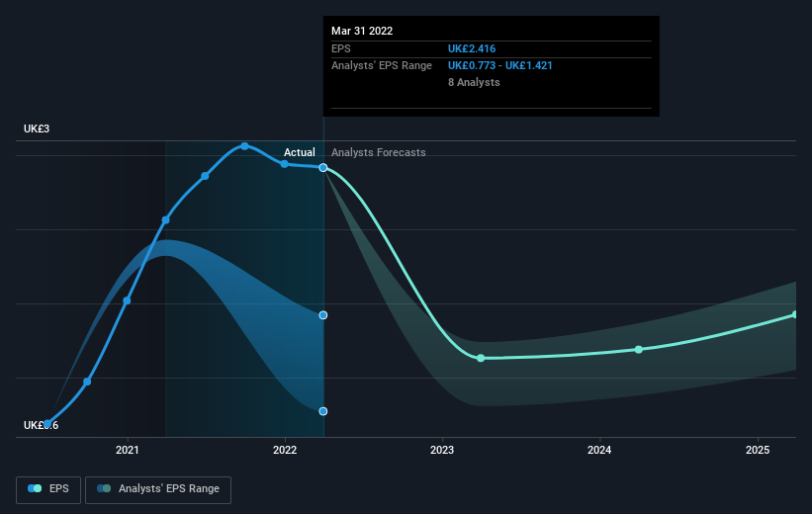Select the EPS data point at Mar 31 2022
Screen dimensions: 812x514
[323, 168]
